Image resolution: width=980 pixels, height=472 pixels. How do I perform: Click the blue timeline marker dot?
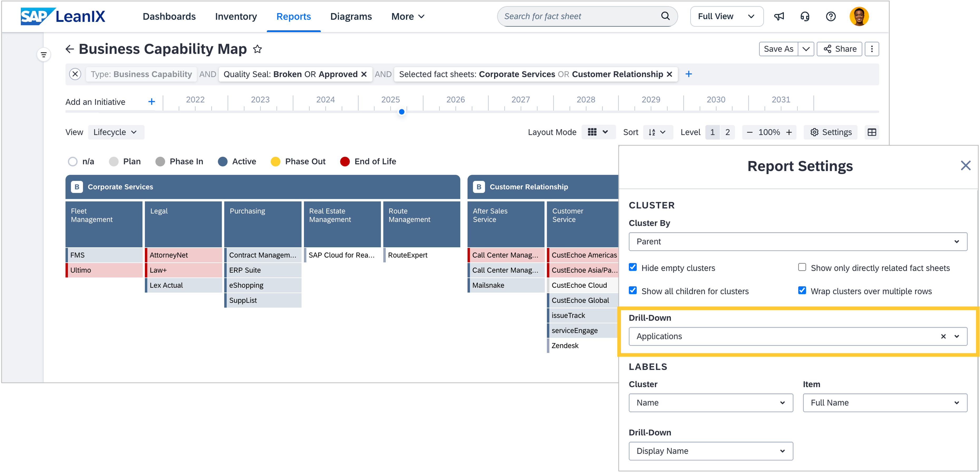tap(401, 112)
